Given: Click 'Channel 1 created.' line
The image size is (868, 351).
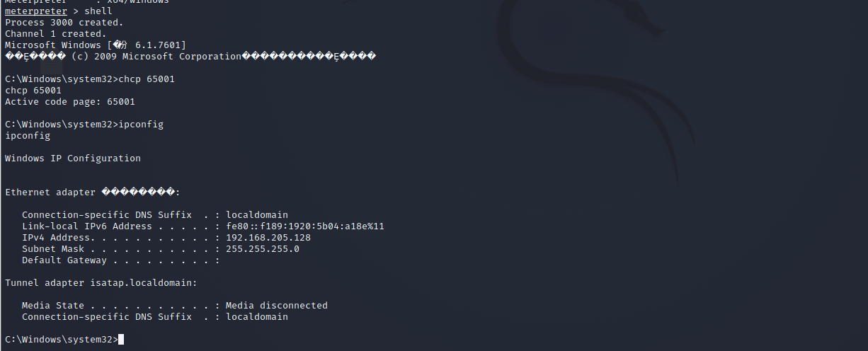Looking at the screenshot, I should tap(56, 34).
